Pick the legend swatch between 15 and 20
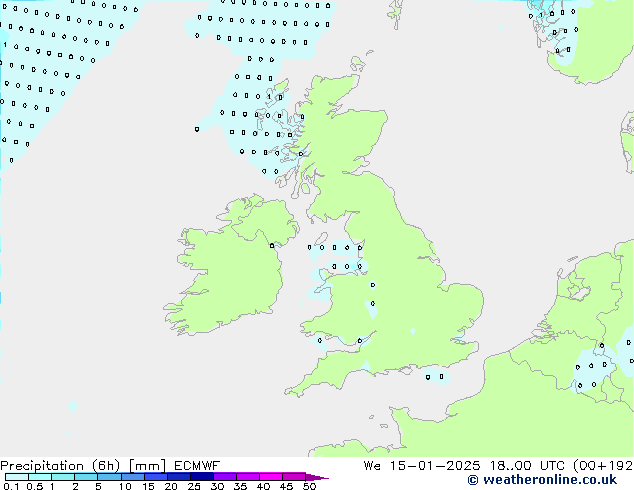Screen dimensions: 634x490 coord(155,477)
